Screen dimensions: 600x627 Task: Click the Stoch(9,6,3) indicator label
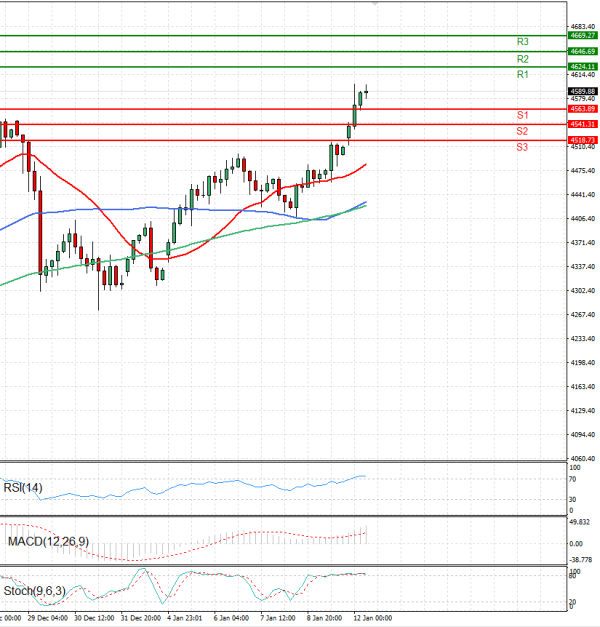(33, 591)
